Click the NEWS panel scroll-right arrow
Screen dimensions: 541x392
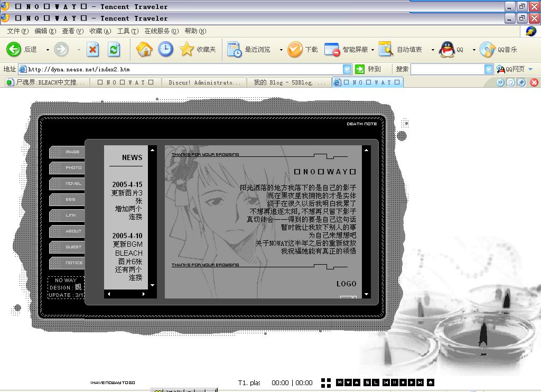(x=144, y=294)
